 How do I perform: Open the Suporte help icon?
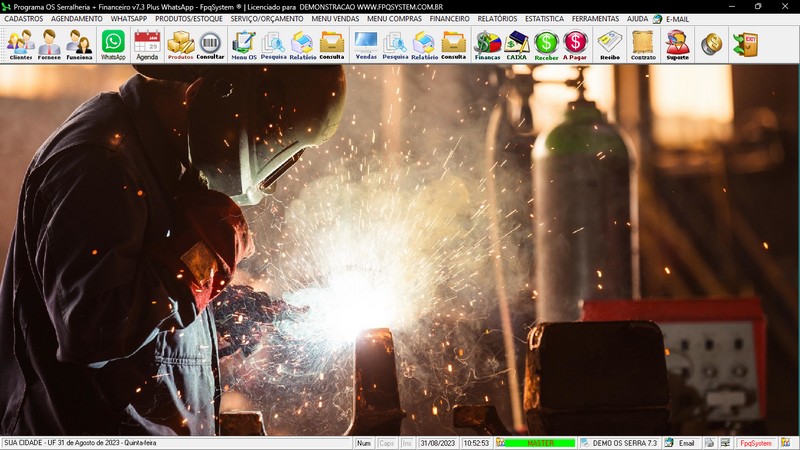pyautogui.click(x=677, y=44)
